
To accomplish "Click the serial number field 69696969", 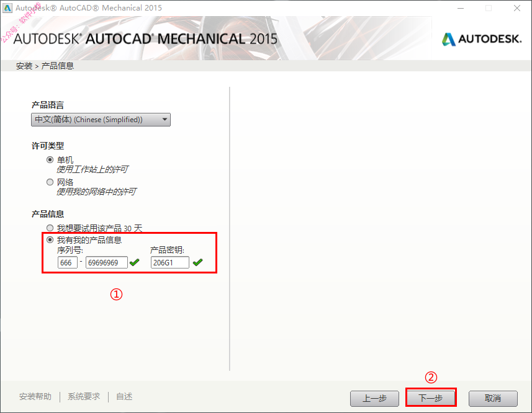I will tap(107, 262).
